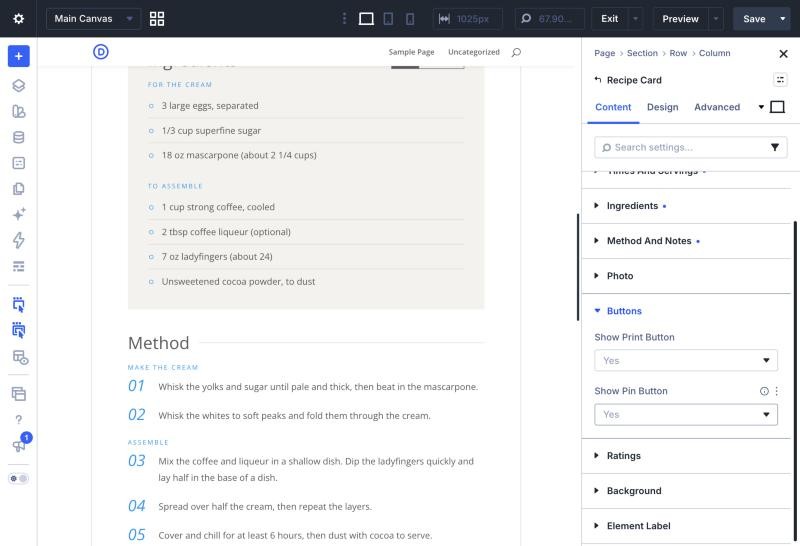
Task: Open the Save dropdown arrow
Action: 783,19
